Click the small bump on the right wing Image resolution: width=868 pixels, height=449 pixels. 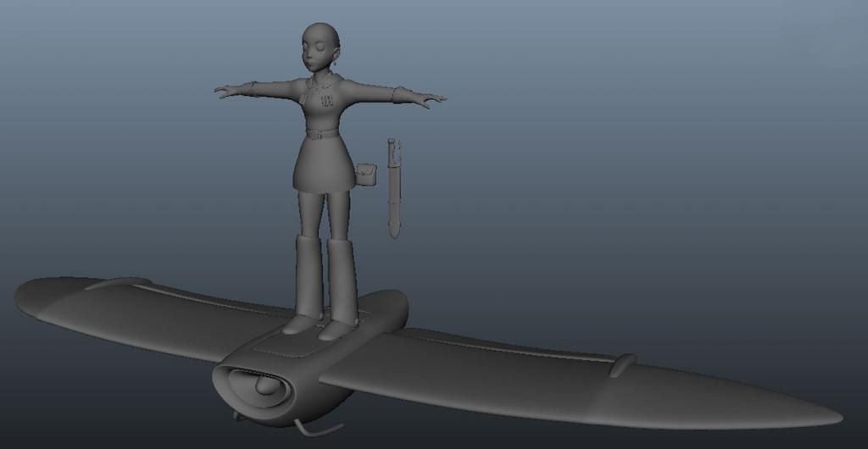tap(622, 364)
